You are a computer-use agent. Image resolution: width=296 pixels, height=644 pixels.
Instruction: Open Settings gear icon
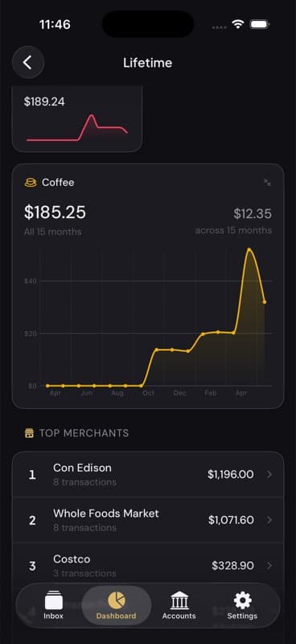242,605
